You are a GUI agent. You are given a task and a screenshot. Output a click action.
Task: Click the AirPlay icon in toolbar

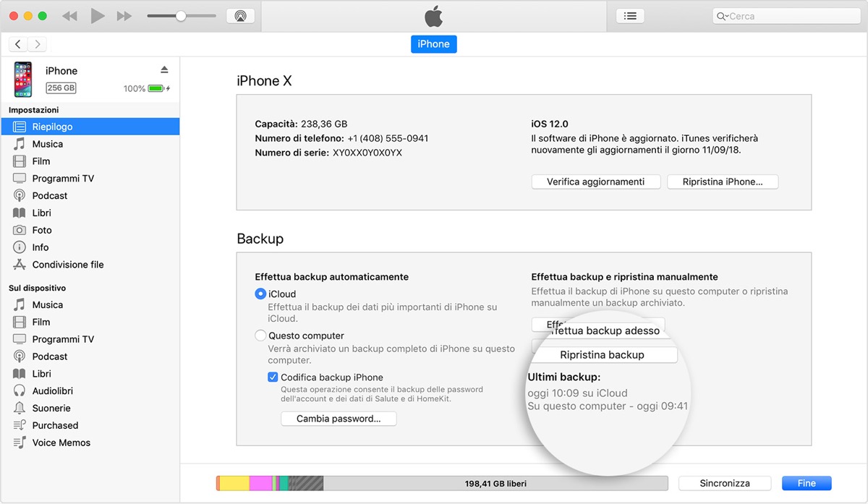click(240, 16)
